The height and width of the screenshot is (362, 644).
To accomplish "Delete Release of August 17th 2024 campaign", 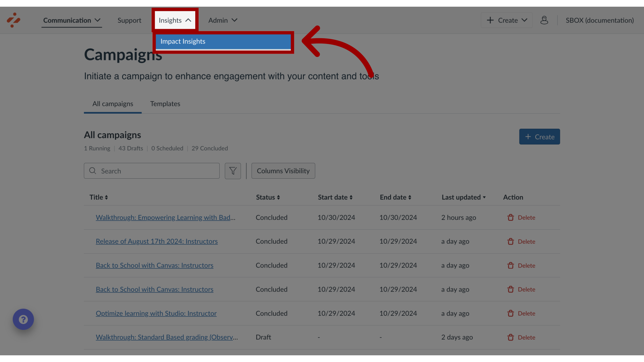I will [x=521, y=241].
